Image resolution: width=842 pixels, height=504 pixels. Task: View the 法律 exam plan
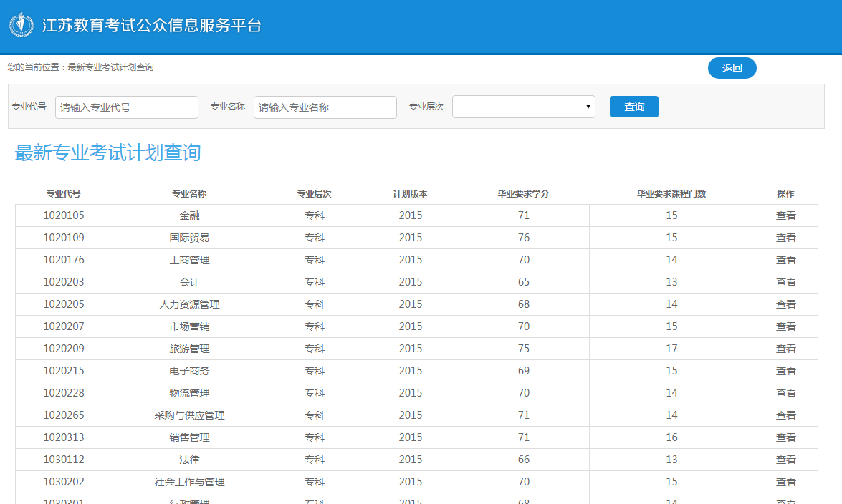coord(785,460)
